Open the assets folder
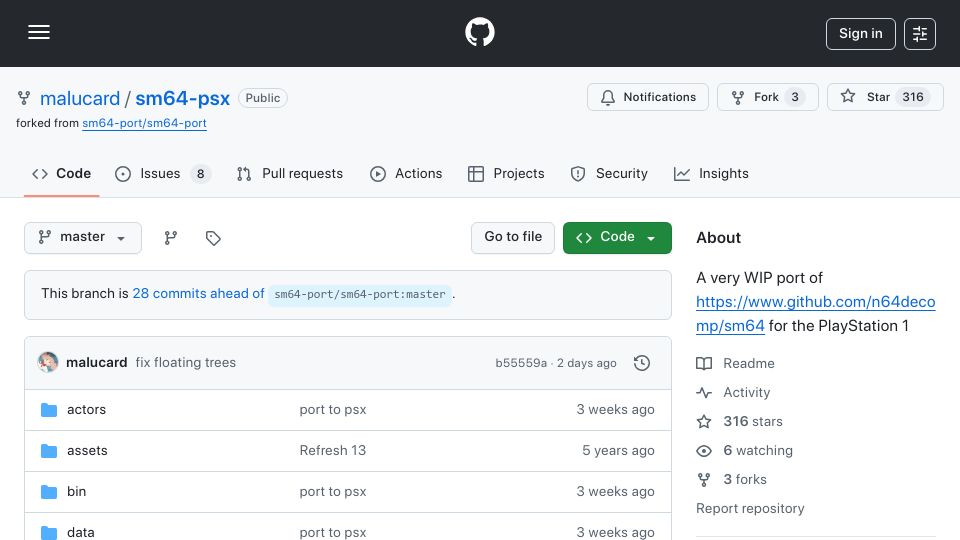This screenshot has width=960, height=540. (87, 451)
